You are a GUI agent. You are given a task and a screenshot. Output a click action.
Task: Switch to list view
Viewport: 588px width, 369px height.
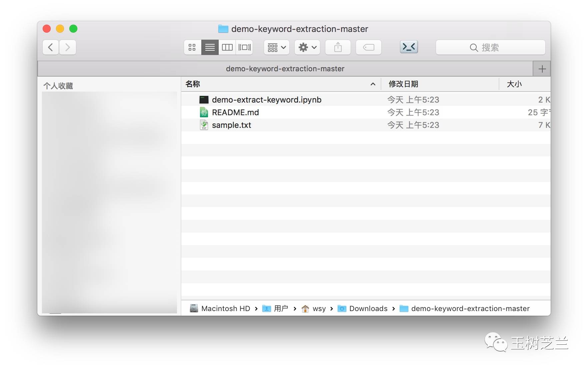coord(210,47)
